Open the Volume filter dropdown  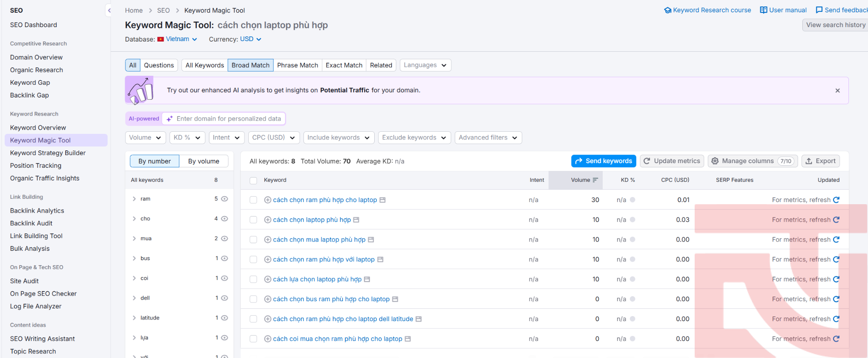click(x=145, y=138)
